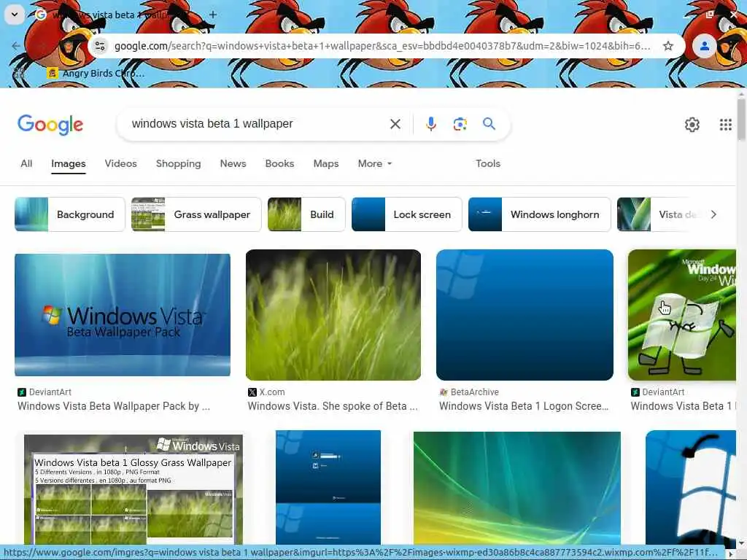Screen dimensions: 747x560
Task: Open the blue login screens image
Action: [x=328, y=487]
